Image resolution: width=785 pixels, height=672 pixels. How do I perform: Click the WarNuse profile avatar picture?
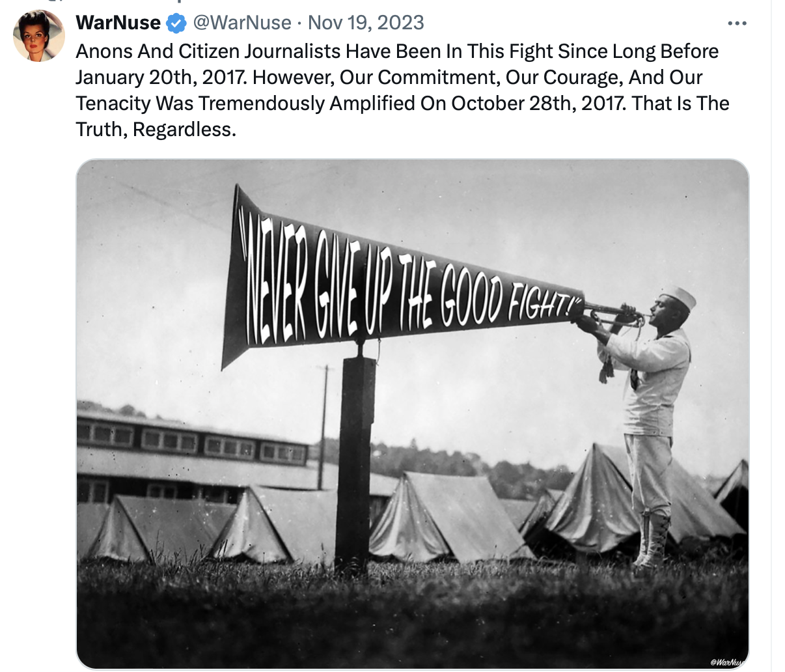(x=39, y=36)
